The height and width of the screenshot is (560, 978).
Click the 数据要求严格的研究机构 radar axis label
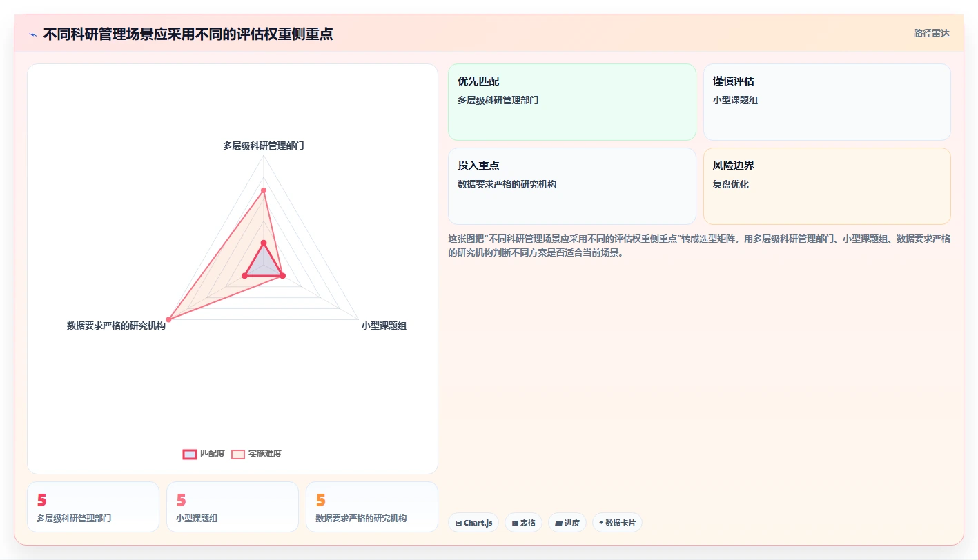116,326
